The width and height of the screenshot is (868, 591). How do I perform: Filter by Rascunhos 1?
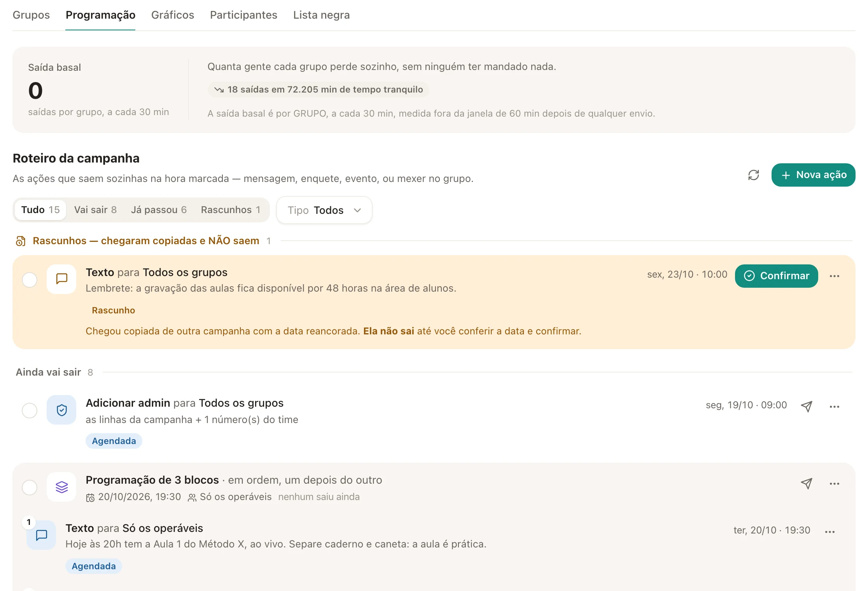[x=231, y=210]
